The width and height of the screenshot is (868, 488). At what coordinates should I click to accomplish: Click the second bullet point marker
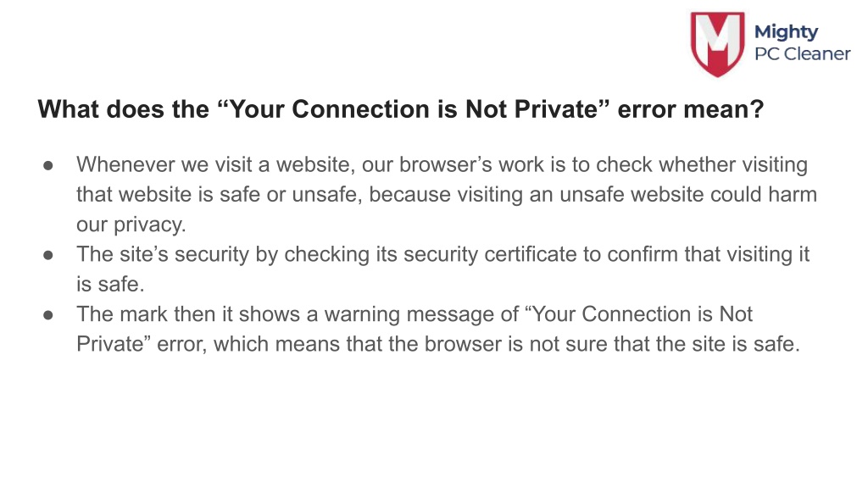48,254
